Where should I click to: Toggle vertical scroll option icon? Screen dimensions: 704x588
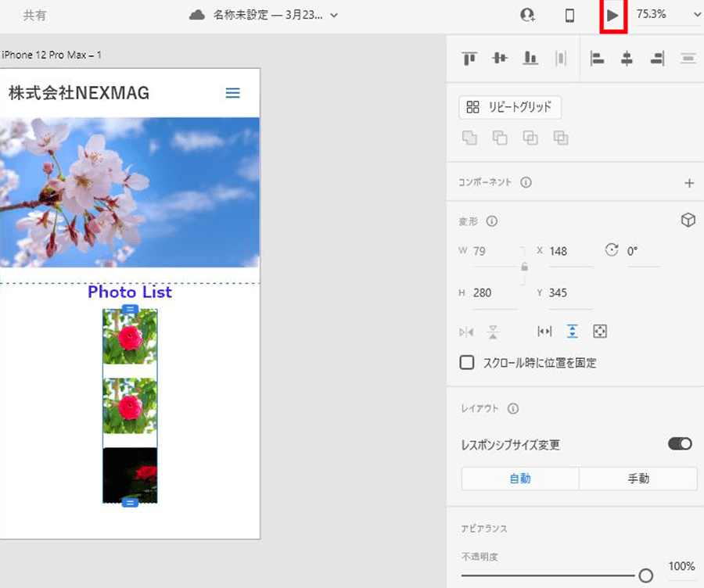click(573, 332)
